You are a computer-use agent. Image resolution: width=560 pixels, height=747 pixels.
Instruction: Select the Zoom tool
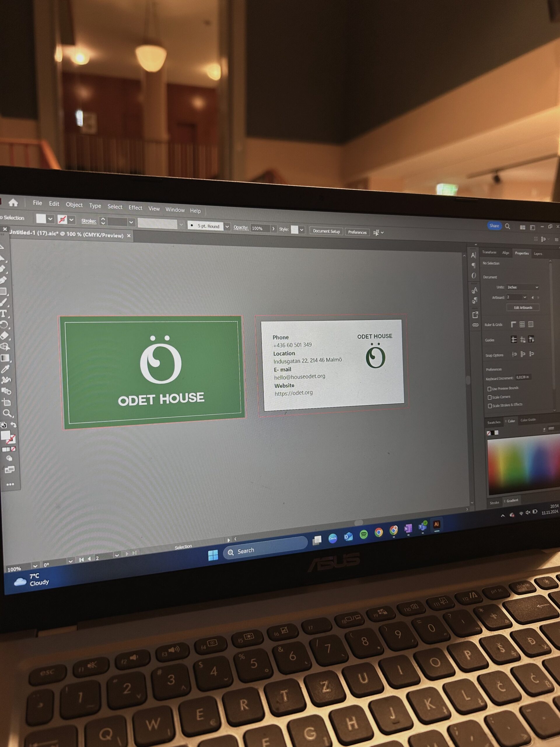point(7,413)
